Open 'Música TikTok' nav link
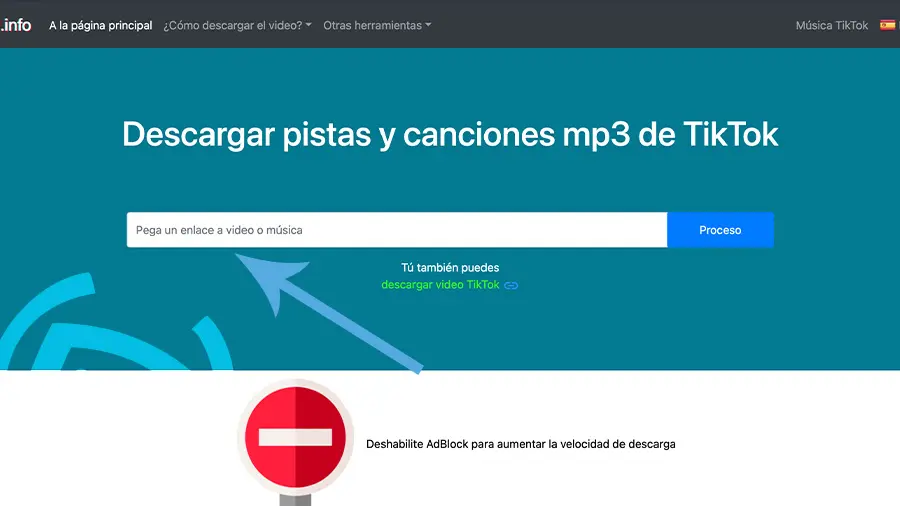900x506 pixels. [832, 25]
